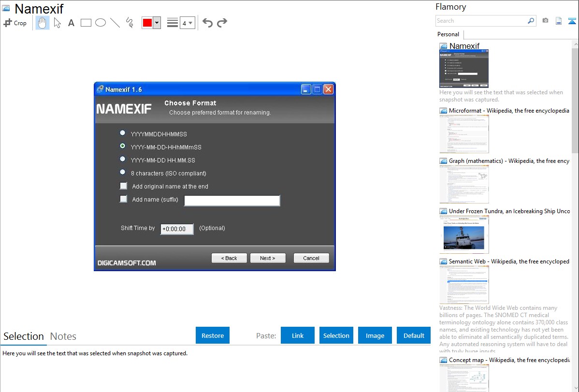
Task: Activate the hand pan tool
Action: [x=43, y=23]
